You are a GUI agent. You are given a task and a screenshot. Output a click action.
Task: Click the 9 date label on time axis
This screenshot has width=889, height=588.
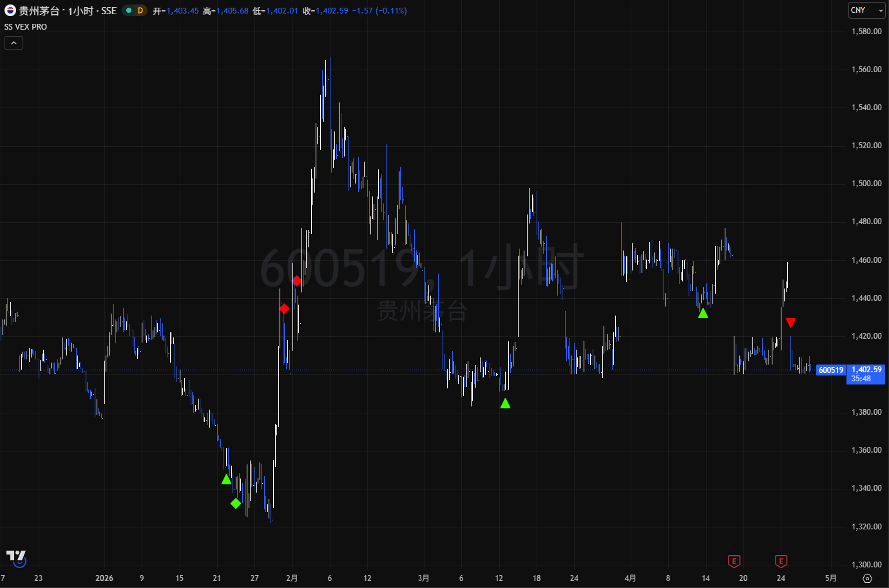(x=142, y=578)
